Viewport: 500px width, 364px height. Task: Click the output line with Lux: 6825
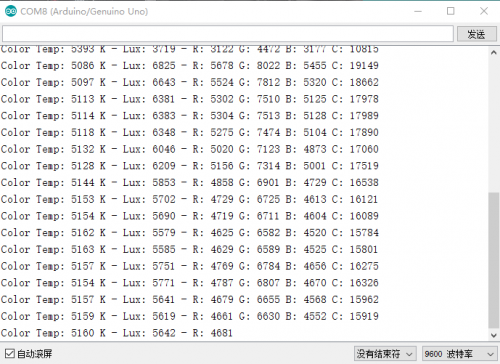189,65
